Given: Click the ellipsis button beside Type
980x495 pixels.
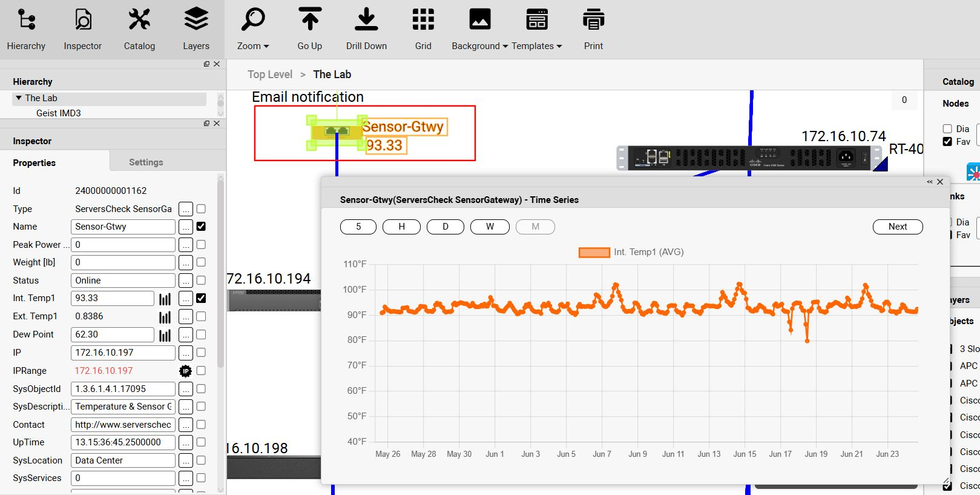Looking at the screenshot, I should (x=186, y=209).
